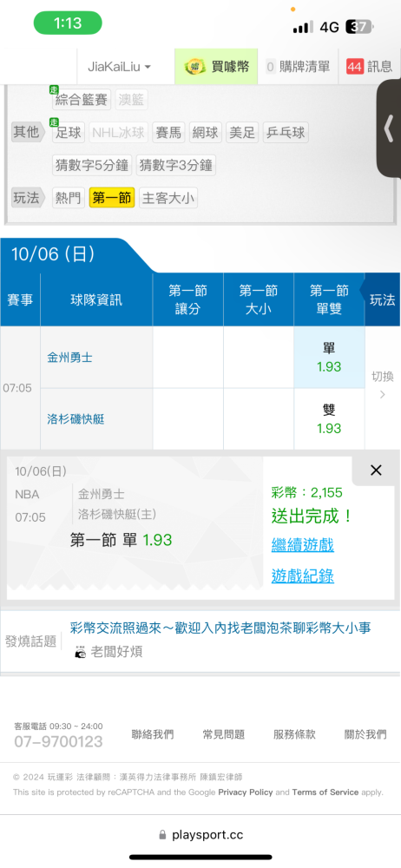Select the 第一節 play type
This screenshot has width=401, height=868.
[112, 198]
